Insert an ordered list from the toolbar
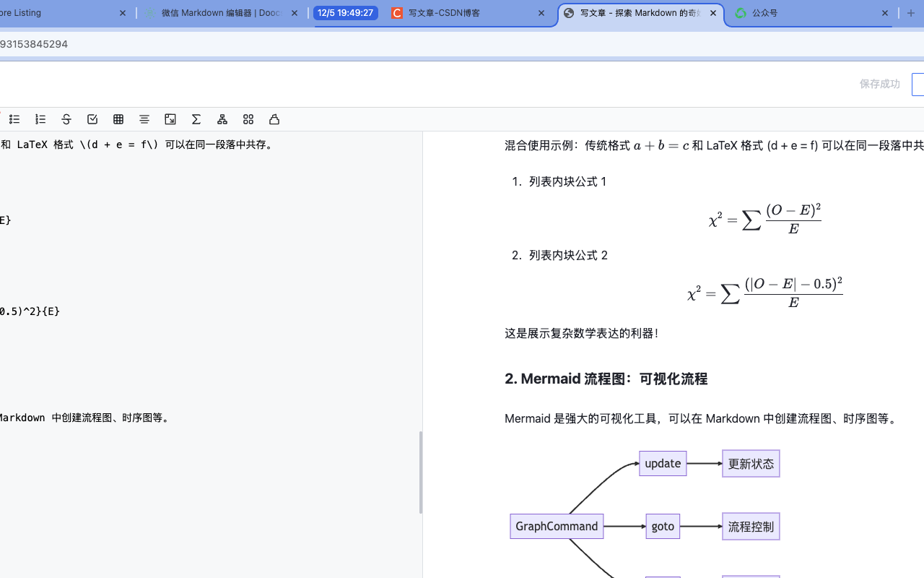This screenshot has height=578, width=924. point(40,119)
